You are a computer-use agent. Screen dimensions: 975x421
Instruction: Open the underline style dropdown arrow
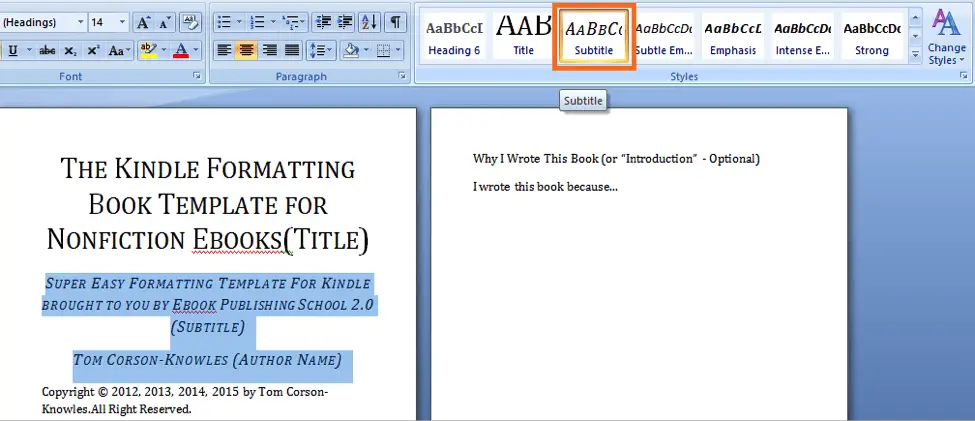coord(29,50)
